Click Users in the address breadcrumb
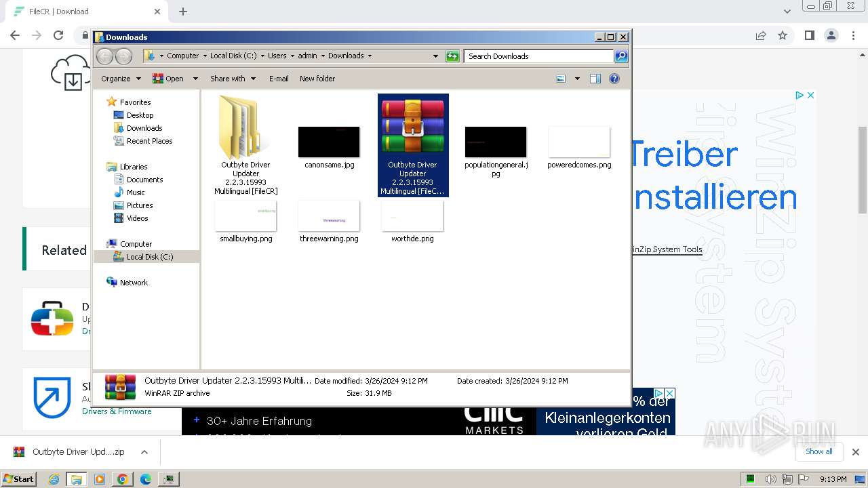This screenshot has width=868, height=488. click(x=277, y=56)
